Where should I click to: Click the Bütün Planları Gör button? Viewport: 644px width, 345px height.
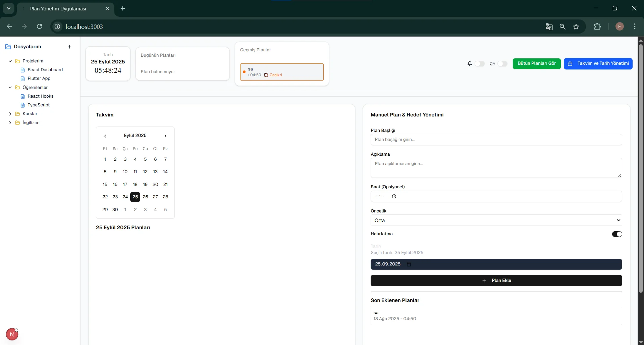[x=536, y=63]
